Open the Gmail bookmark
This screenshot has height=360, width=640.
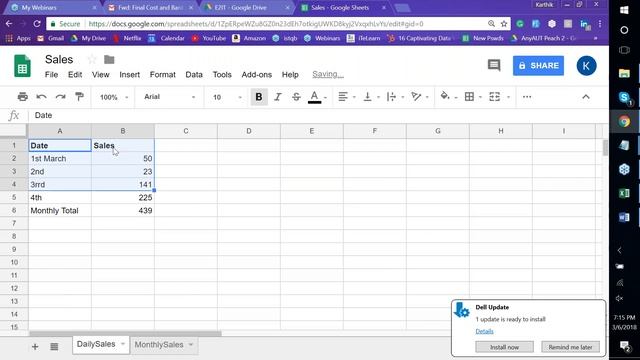click(x=51, y=38)
